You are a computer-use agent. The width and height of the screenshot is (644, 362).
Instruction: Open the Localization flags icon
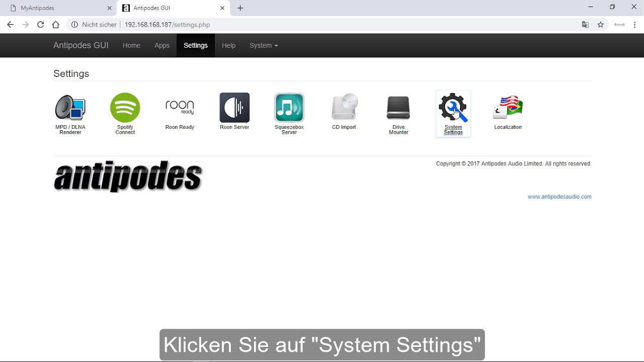tap(508, 108)
